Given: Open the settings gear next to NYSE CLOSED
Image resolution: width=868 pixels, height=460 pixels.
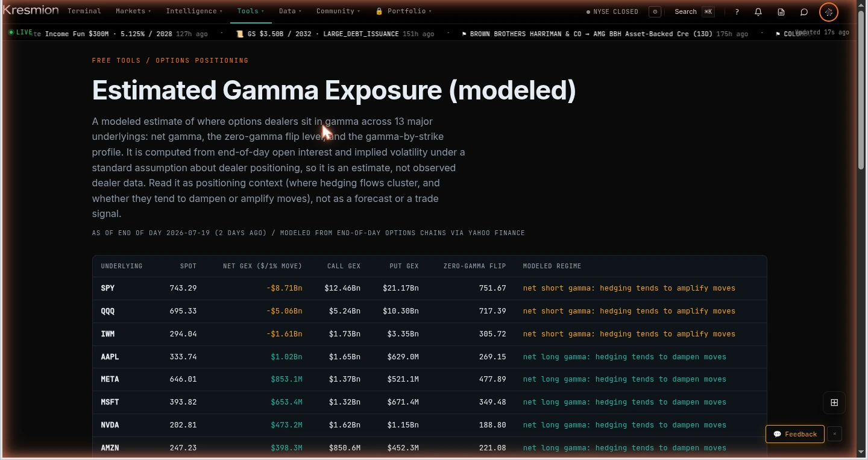Looking at the screenshot, I should (655, 11).
